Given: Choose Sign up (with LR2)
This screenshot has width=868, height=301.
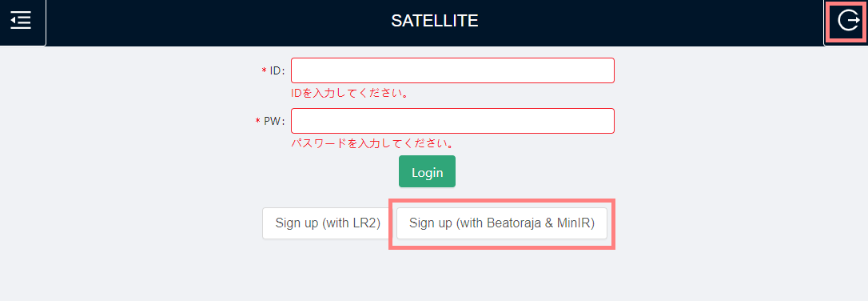Looking at the screenshot, I should (x=328, y=223).
